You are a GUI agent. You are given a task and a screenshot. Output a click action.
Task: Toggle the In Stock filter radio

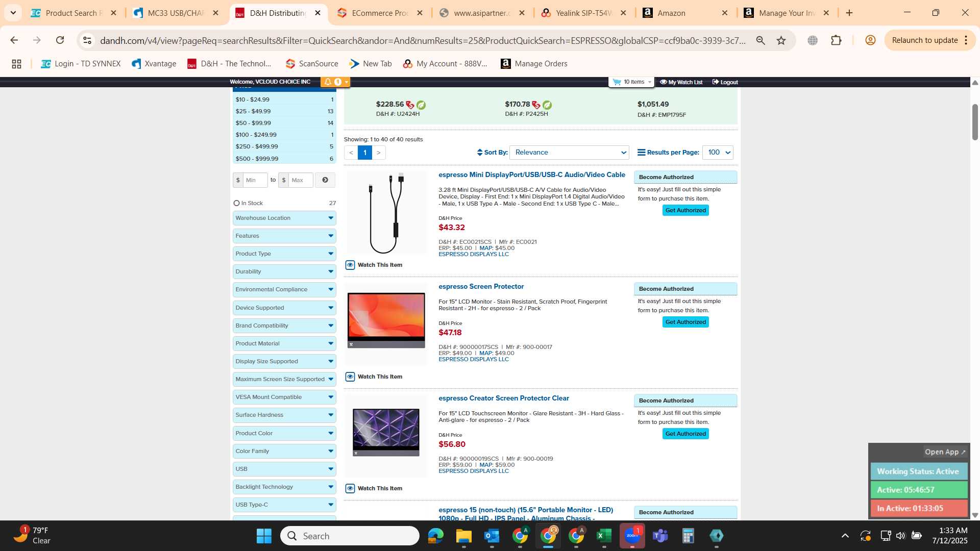click(236, 203)
